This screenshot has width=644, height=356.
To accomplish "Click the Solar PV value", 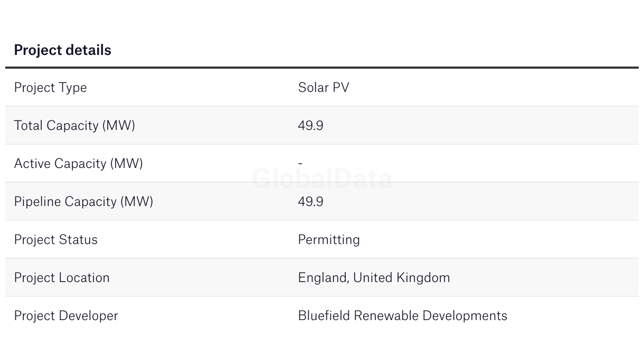I will tap(324, 87).
